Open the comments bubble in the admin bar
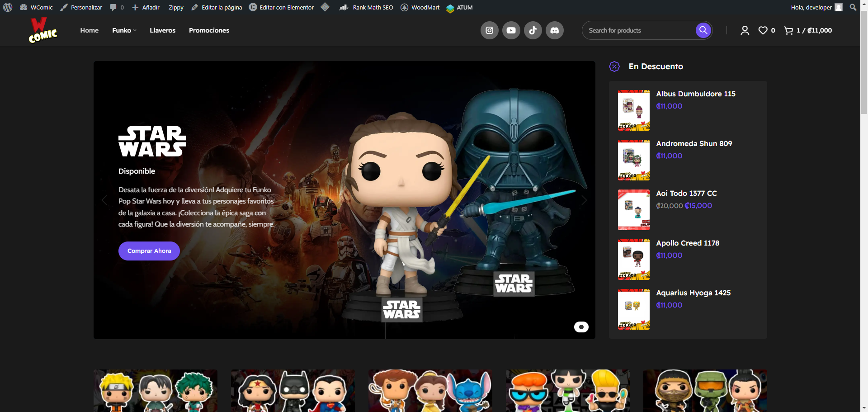 coord(114,7)
